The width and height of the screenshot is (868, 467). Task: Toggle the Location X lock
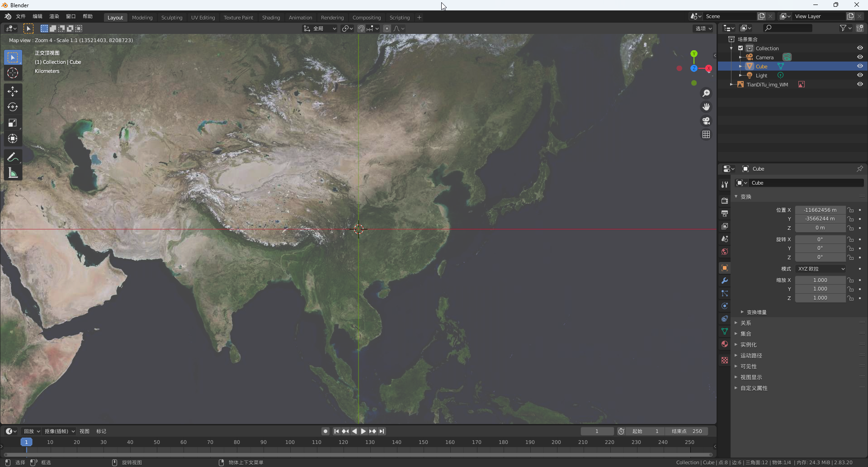pyautogui.click(x=851, y=210)
